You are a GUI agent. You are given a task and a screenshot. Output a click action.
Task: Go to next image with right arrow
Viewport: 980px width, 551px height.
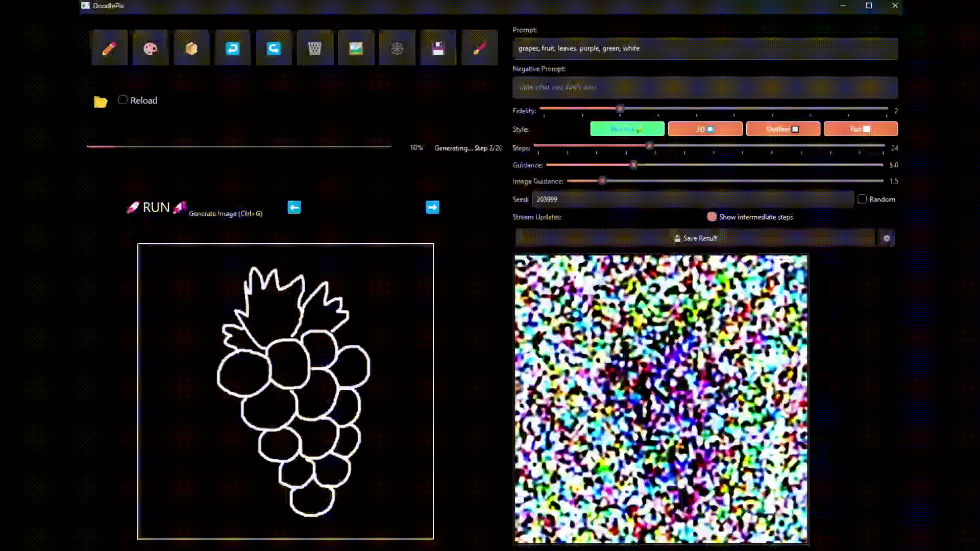[432, 207]
